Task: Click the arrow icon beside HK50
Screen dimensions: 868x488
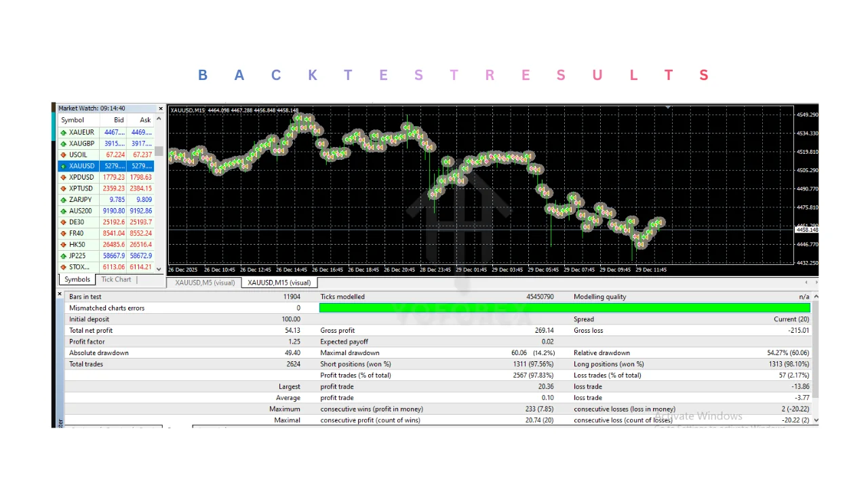Action: pos(64,245)
